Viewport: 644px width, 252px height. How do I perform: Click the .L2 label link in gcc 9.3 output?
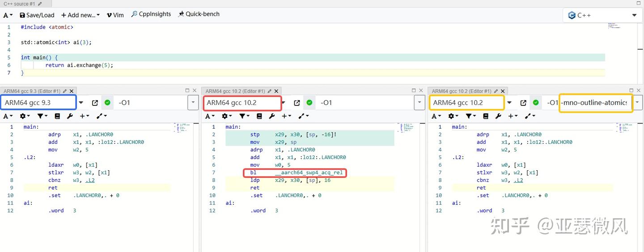[90, 180]
